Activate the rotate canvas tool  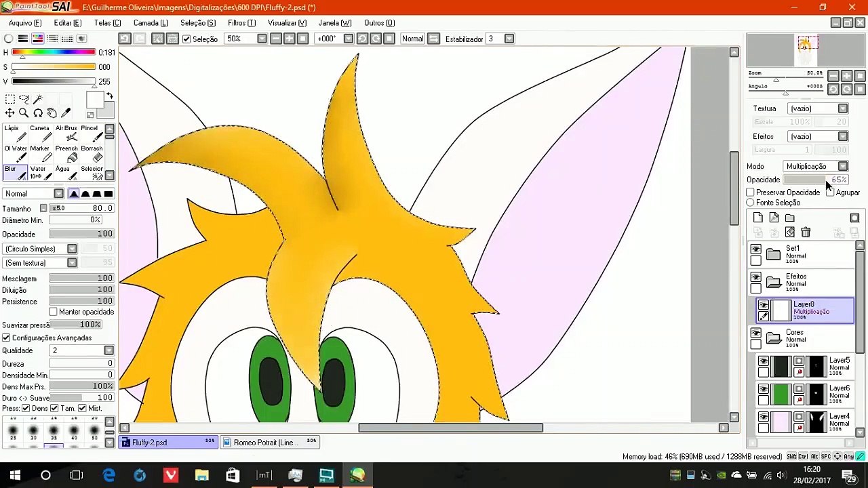click(38, 113)
